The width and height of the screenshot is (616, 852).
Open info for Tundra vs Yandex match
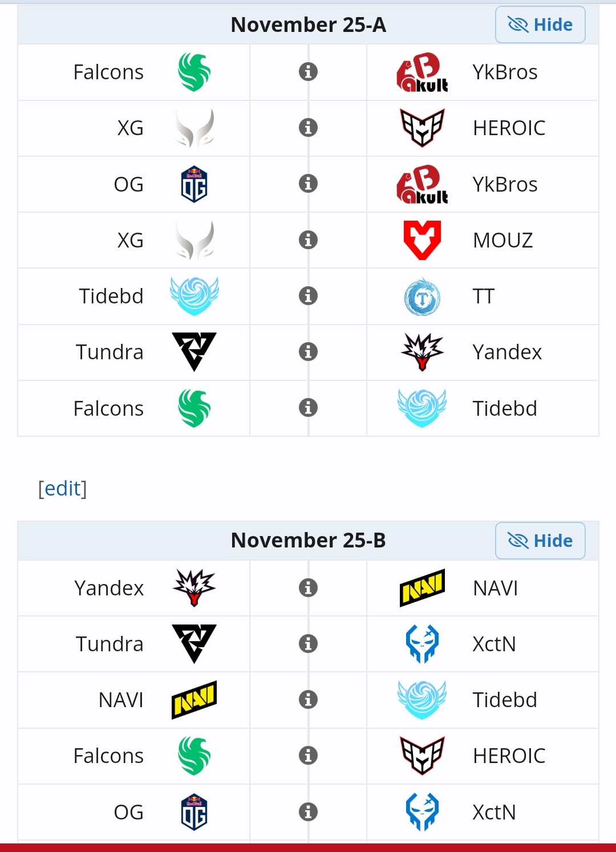click(308, 352)
